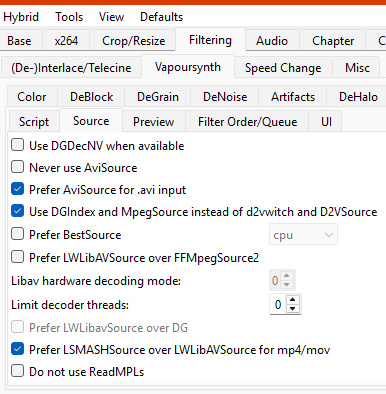This screenshot has width=386, height=394.
Task: Open the Filter Order/Queue tab
Action: click(247, 122)
